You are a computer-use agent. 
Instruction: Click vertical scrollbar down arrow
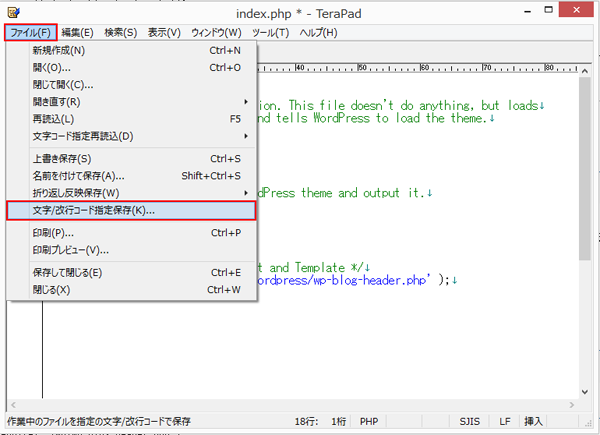coord(585,392)
